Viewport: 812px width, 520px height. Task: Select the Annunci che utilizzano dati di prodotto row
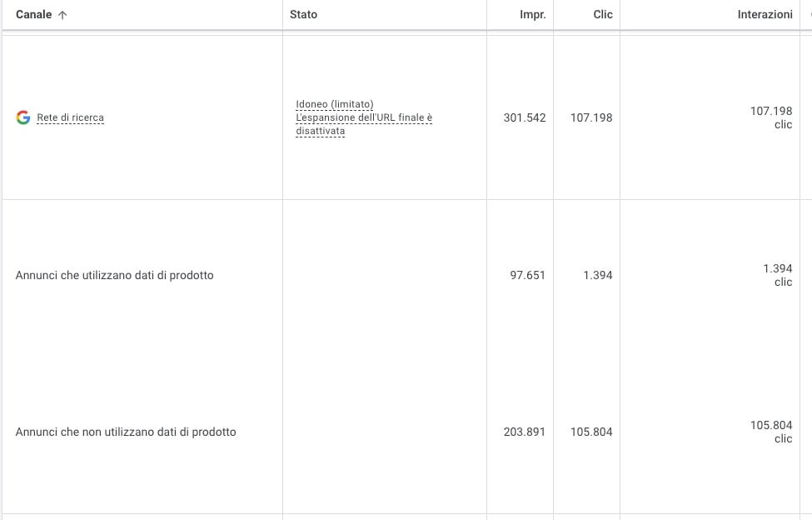click(x=114, y=275)
